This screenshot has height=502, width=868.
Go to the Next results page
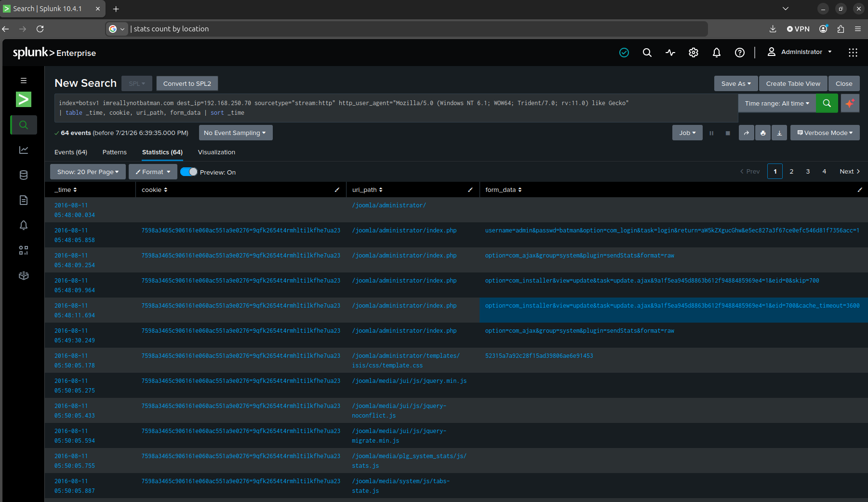pyautogui.click(x=850, y=172)
